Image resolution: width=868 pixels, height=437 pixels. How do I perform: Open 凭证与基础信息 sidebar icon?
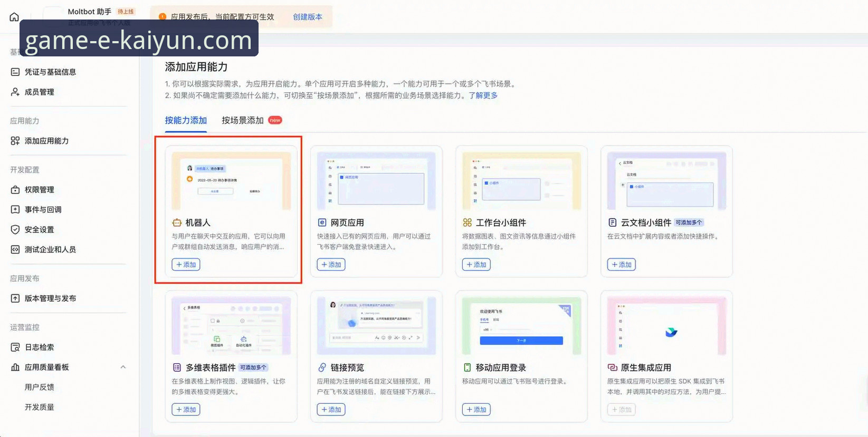point(15,72)
